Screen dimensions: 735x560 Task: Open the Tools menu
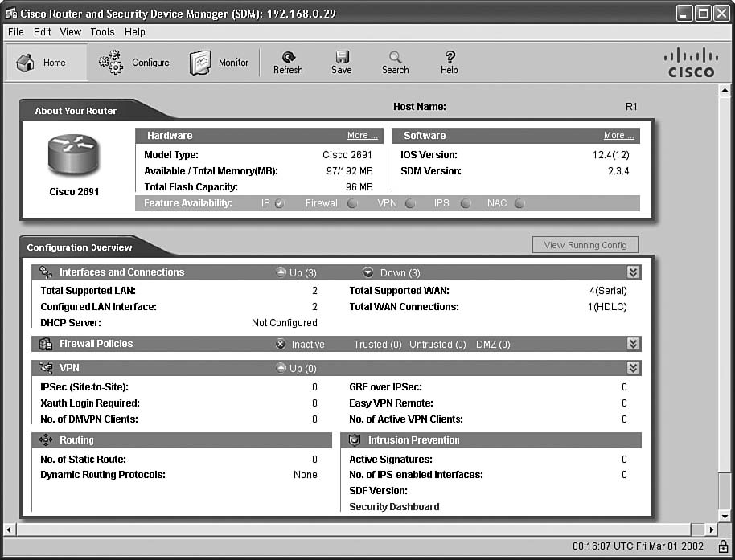(x=102, y=32)
